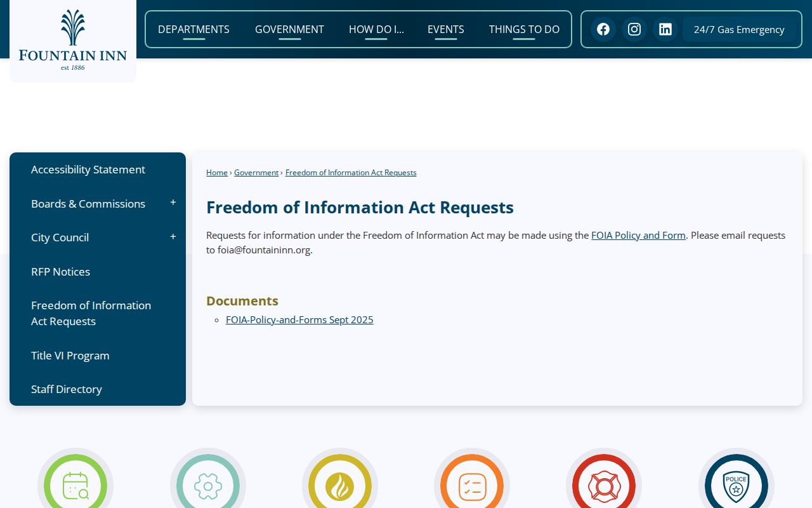
Task: Expand City Council submenu plus sign
Action: [x=173, y=237]
